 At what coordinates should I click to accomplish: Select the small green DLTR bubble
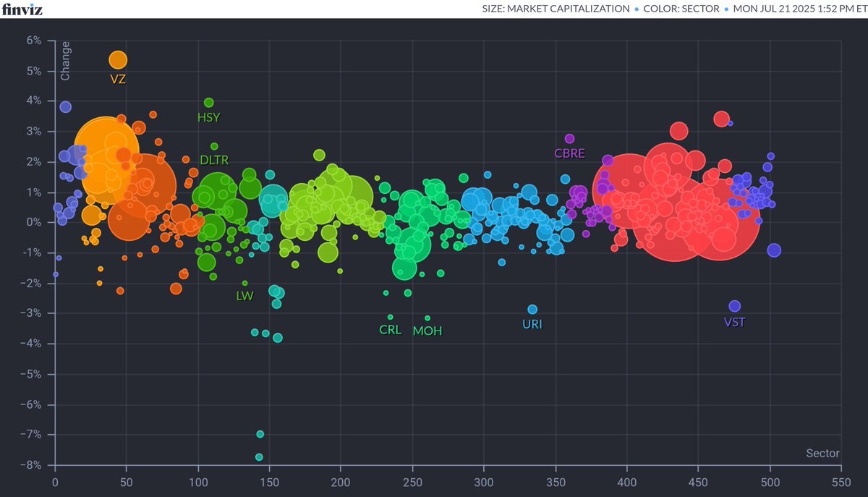(x=214, y=146)
